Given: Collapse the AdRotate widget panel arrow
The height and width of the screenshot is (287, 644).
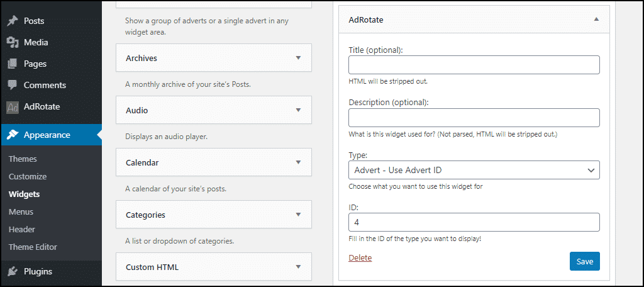Looking at the screenshot, I should (597, 20).
